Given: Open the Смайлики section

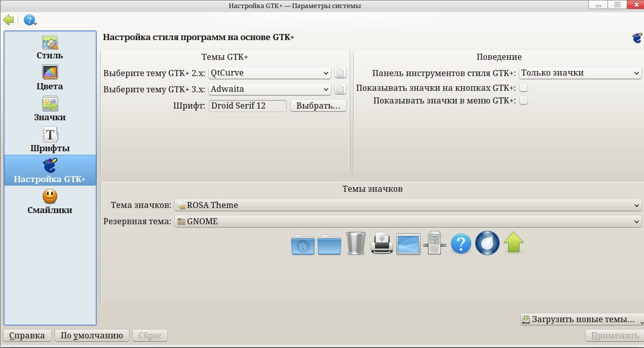Looking at the screenshot, I should pyautogui.click(x=50, y=202).
